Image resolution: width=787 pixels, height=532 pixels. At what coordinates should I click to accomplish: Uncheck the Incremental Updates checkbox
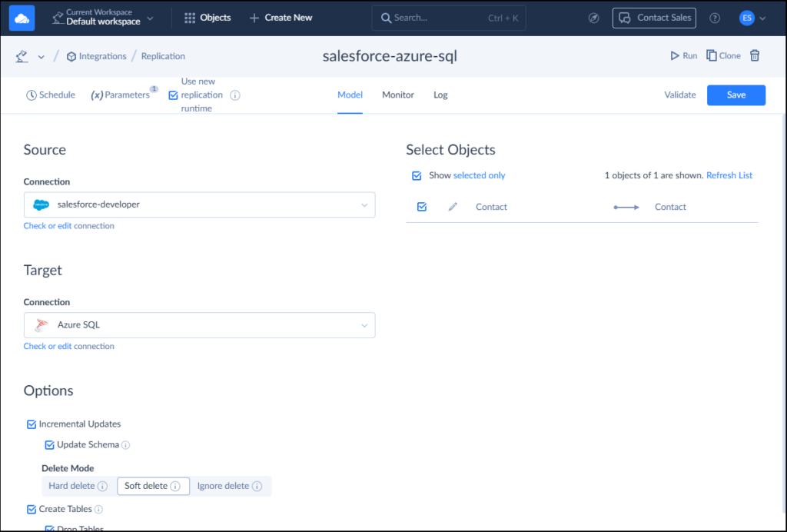tap(32, 424)
